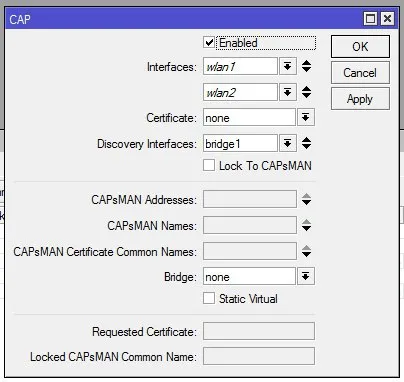Click the CAPsMAN Names field
The image size is (404, 382).
250,225
